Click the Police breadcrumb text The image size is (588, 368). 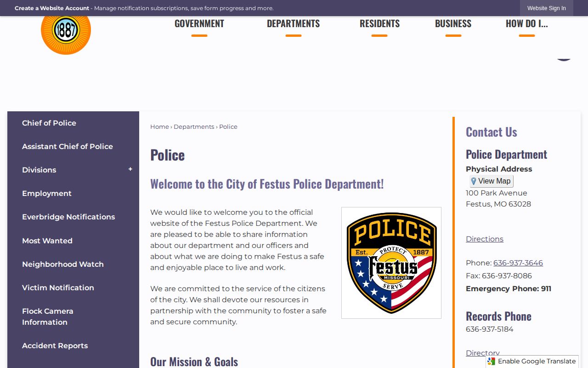click(x=228, y=126)
